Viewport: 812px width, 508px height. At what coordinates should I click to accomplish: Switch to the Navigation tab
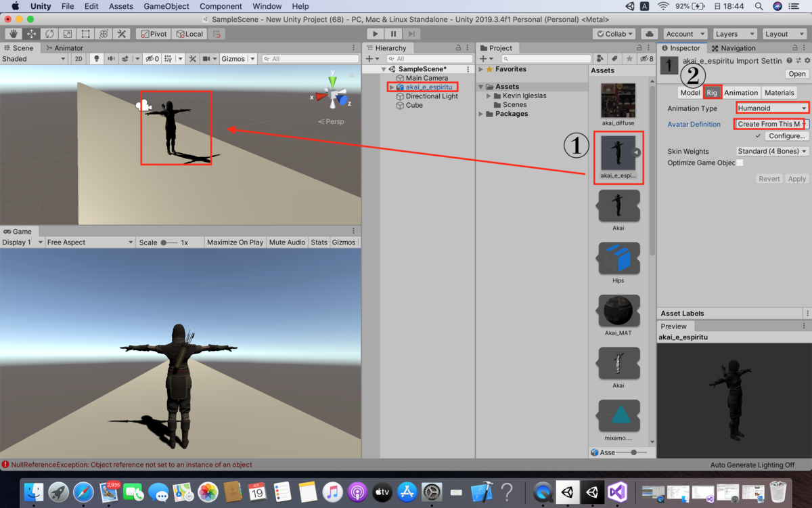pyautogui.click(x=733, y=48)
